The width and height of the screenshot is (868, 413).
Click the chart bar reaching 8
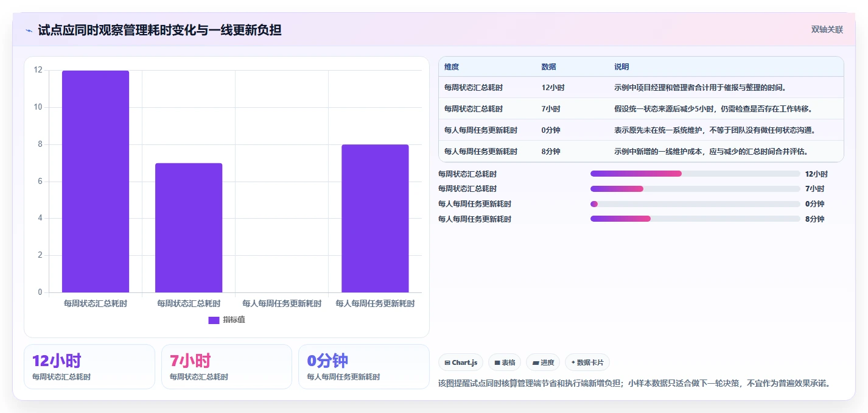(x=375, y=219)
